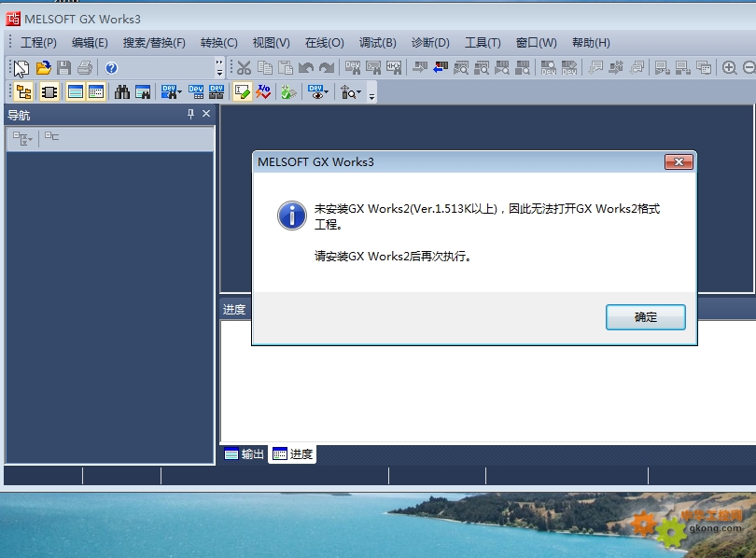Click the read from PLC blue arrow icon
This screenshot has height=558, width=756.
441,68
